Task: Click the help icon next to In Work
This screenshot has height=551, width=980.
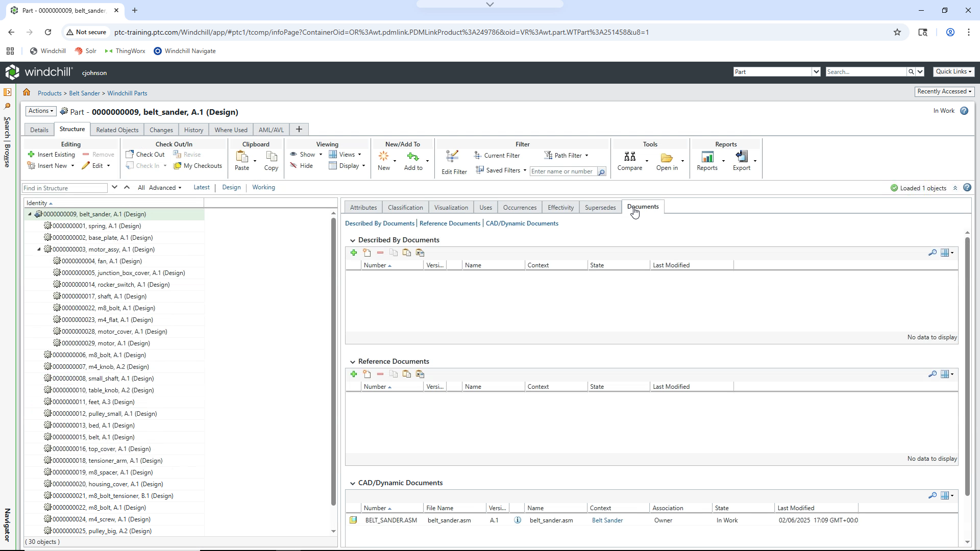Action: 964,111
